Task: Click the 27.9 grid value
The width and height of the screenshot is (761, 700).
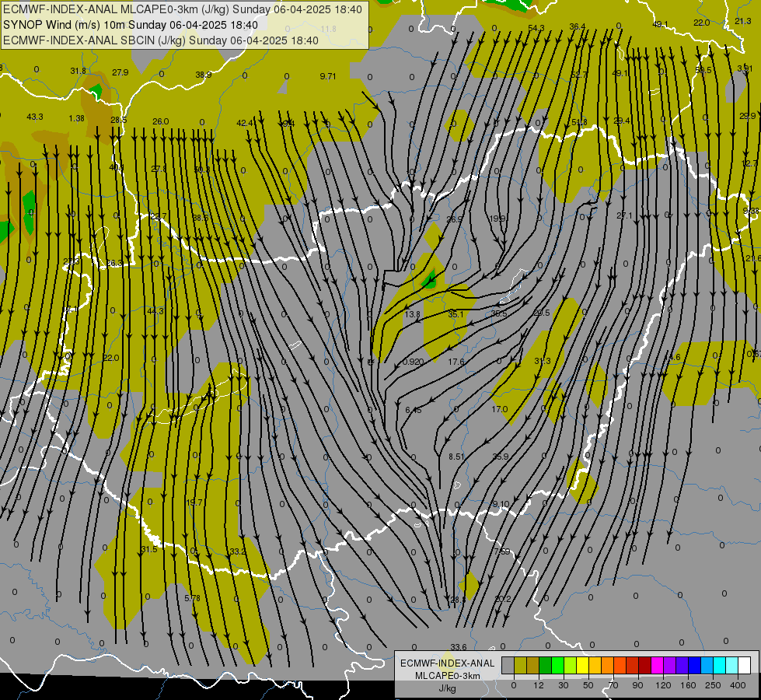Action: [x=120, y=72]
